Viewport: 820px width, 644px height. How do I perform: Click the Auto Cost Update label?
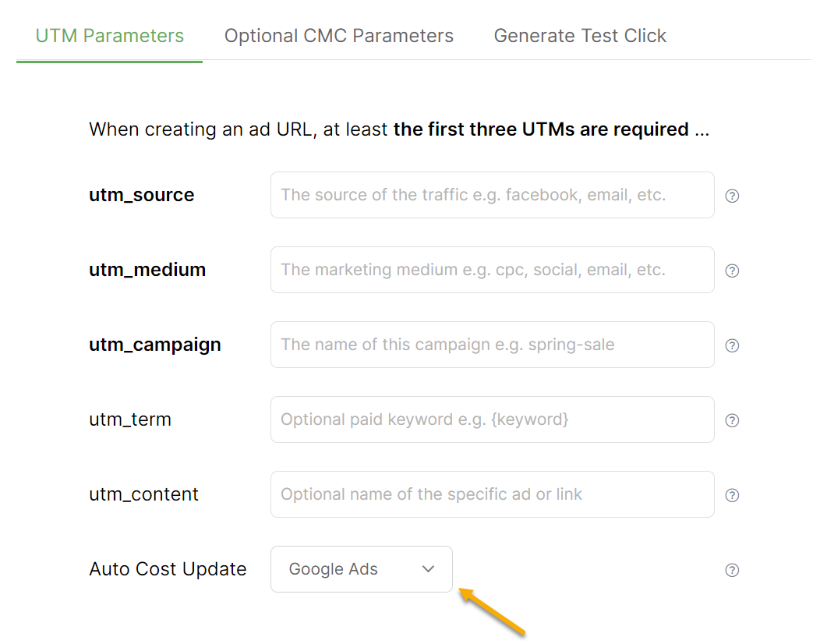168,569
